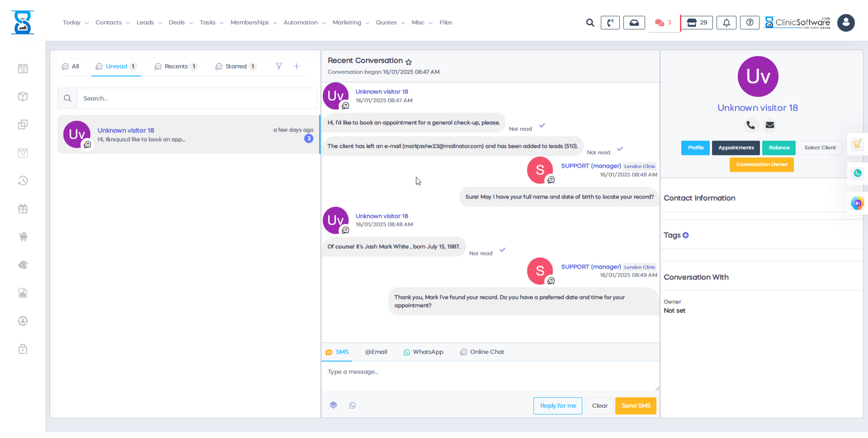Click the Reply for me button
Screen dimensions: 868x438
(x=558, y=406)
